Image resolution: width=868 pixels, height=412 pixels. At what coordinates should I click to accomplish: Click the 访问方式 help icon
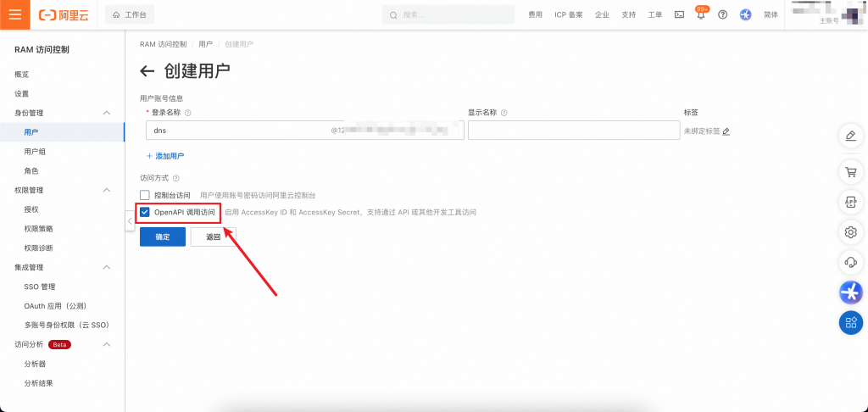(176, 178)
